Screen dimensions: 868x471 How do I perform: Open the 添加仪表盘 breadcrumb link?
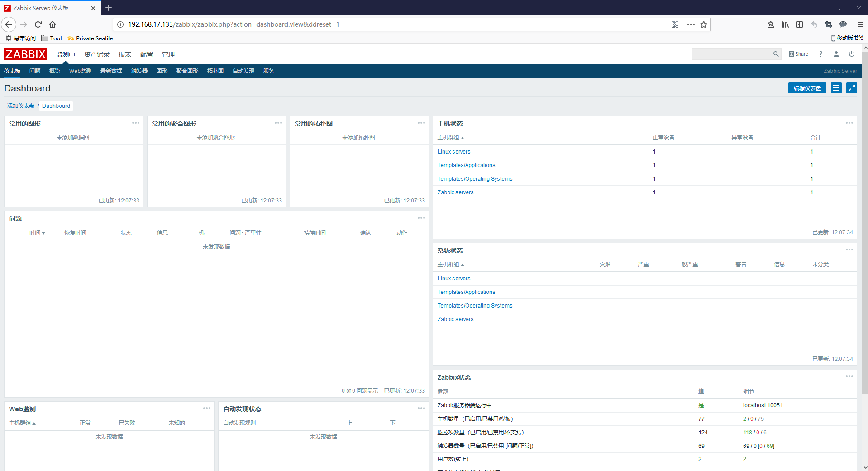click(x=21, y=106)
